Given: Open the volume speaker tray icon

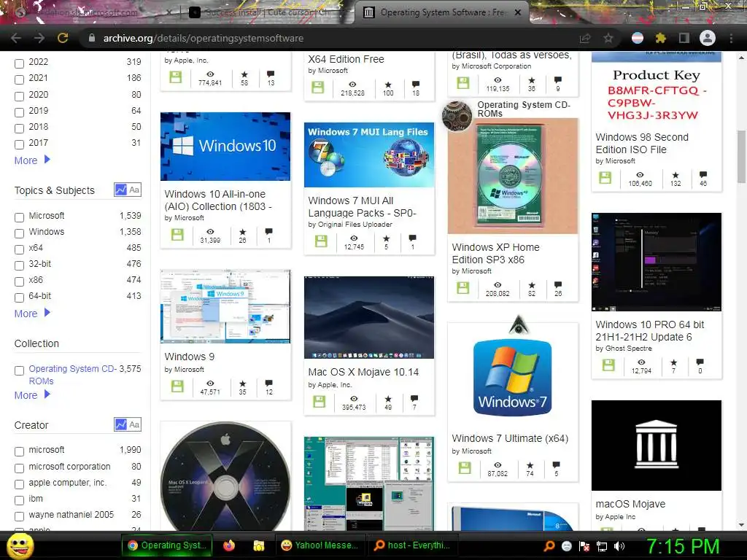Looking at the screenshot, I should click(x=619, y=546).
